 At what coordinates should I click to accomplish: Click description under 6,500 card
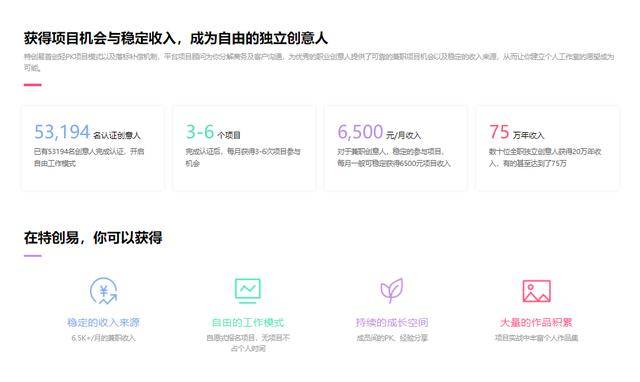point(394,157)
